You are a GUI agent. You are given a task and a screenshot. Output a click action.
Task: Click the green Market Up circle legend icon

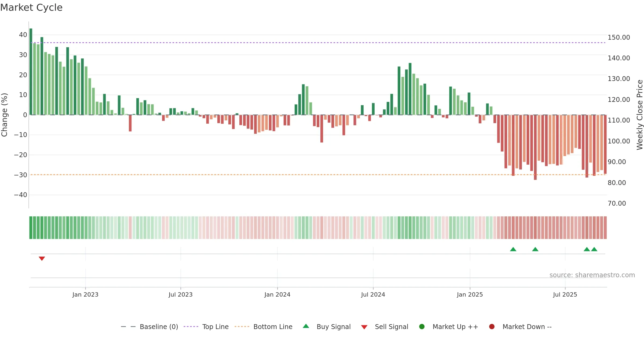point(422,327)
